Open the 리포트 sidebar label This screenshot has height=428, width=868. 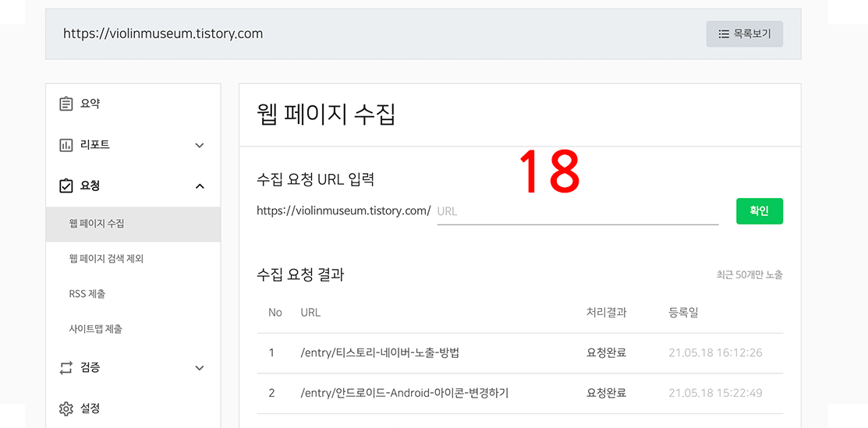95,145
